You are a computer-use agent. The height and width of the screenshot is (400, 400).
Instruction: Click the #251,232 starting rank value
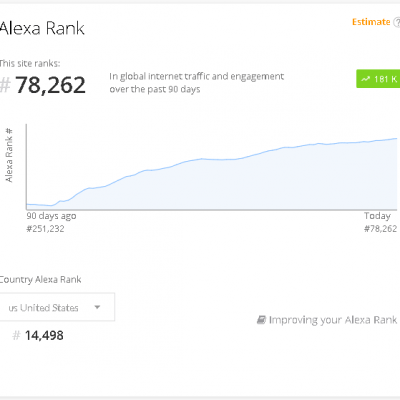(45, 229)
